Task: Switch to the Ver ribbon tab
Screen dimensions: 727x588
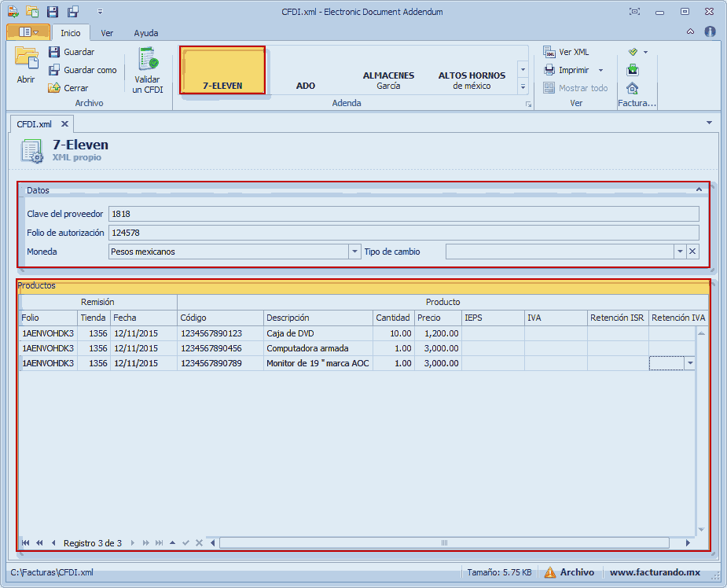Action: (x=107, y=33)
